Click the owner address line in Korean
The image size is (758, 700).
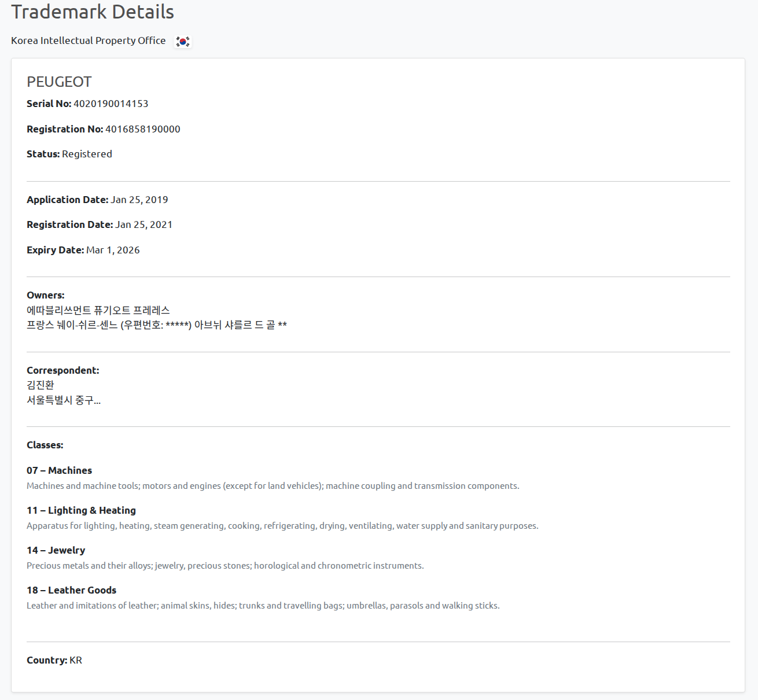156,325
